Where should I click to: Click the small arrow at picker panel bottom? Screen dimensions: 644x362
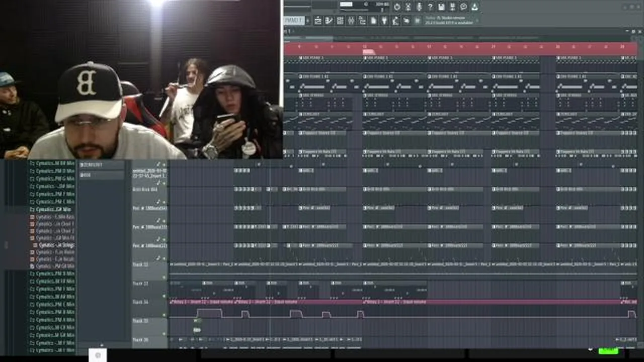(101, 345)
